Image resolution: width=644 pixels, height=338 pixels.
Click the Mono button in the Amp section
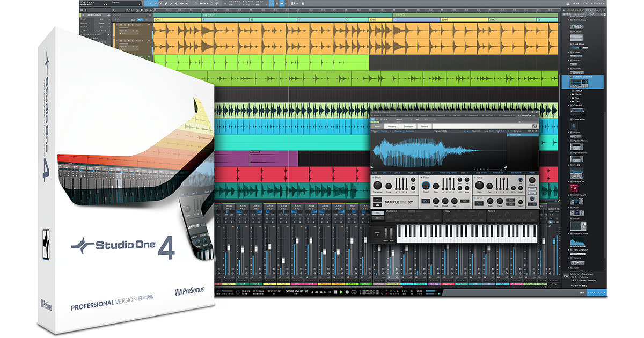coord(533,189)
